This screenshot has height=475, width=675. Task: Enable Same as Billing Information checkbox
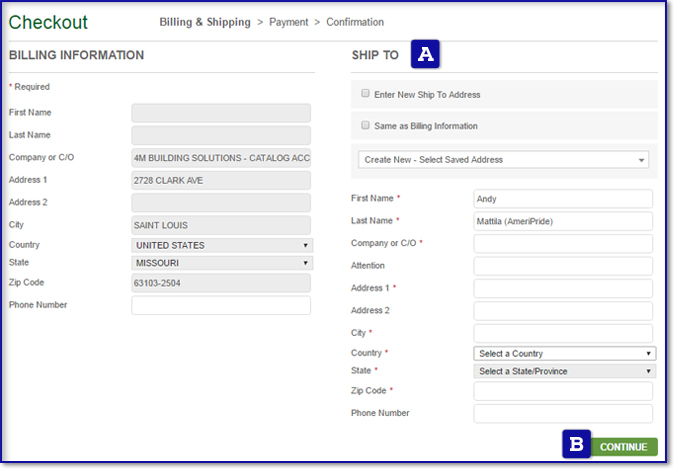pos(366,126)
